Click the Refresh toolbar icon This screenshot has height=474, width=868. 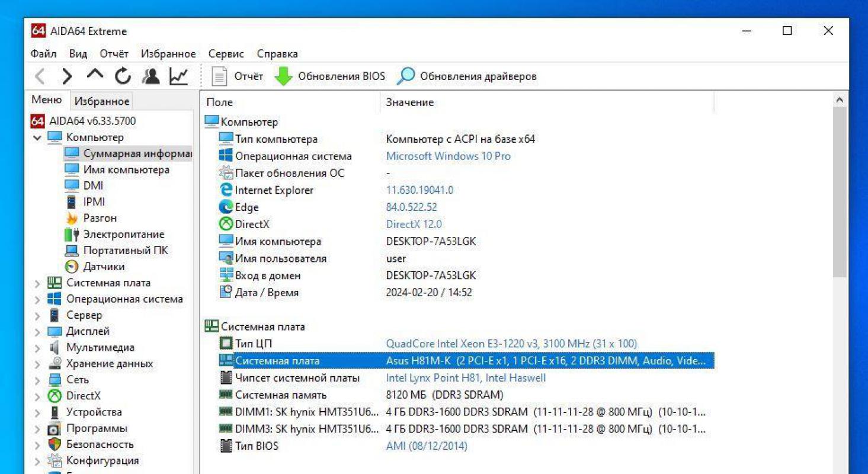(123, 76)
